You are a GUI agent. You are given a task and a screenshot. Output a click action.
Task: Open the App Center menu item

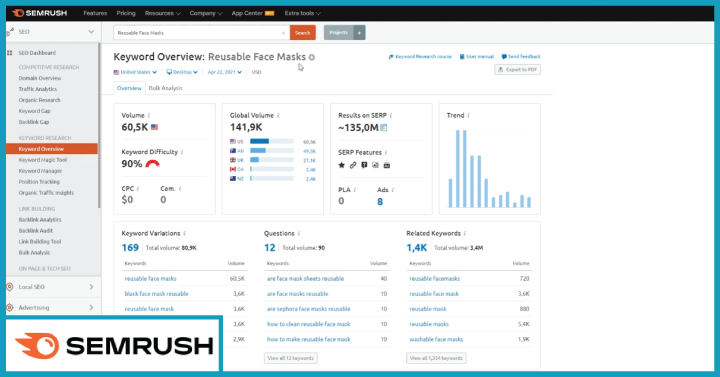[x=253, y=13]
